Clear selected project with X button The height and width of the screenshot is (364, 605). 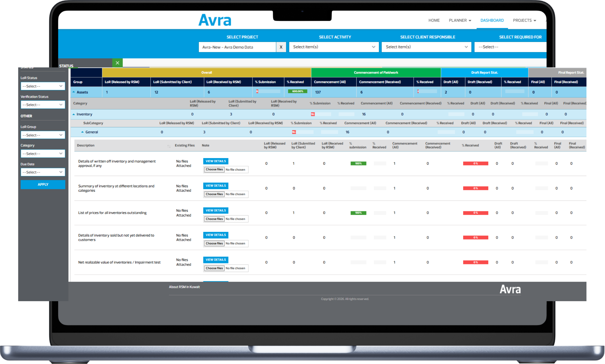(281, 47)
